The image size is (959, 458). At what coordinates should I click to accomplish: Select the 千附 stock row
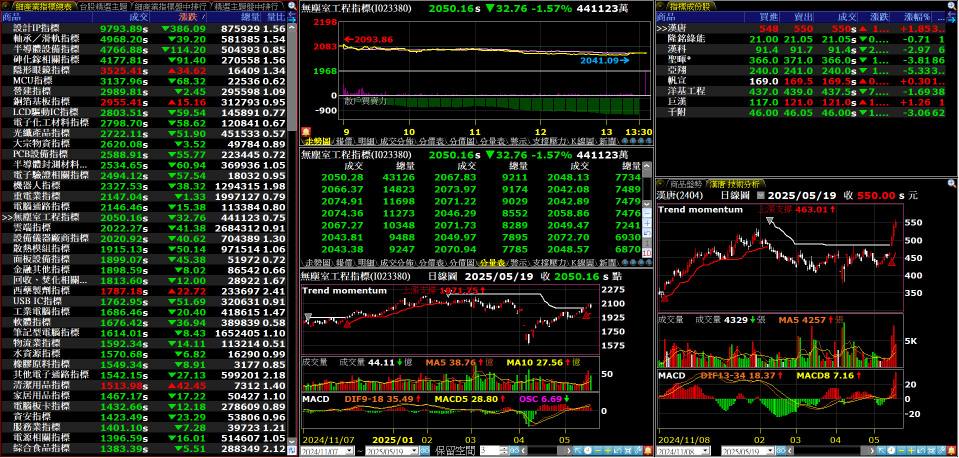pyautogui.click(x=801, y=112)
